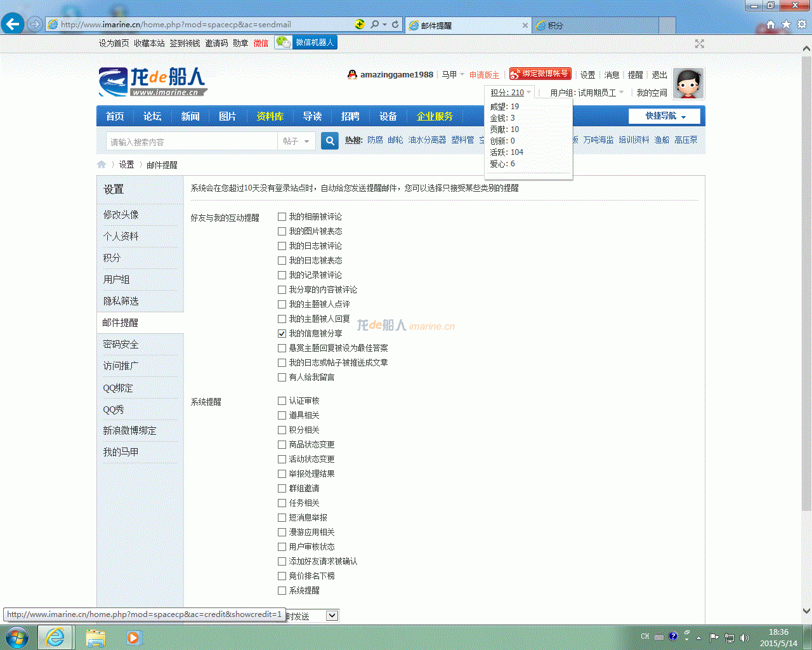812x650 pixels.
Task: Select 隐私筛选 in settings sidebar
Action: (121, 301)
